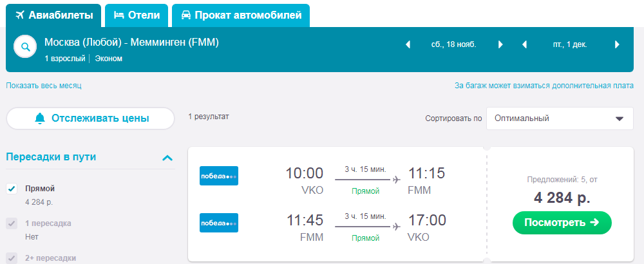Switch to the Отели tab

(137, 15)
